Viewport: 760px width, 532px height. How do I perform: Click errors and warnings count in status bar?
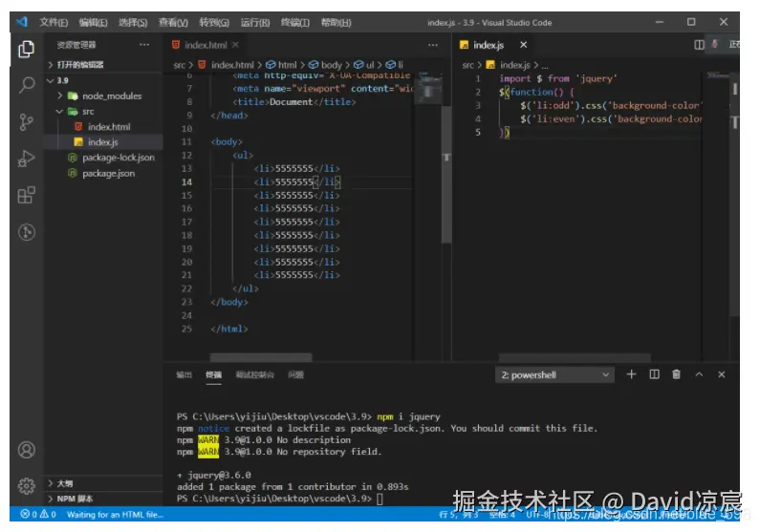coord(38,515)
